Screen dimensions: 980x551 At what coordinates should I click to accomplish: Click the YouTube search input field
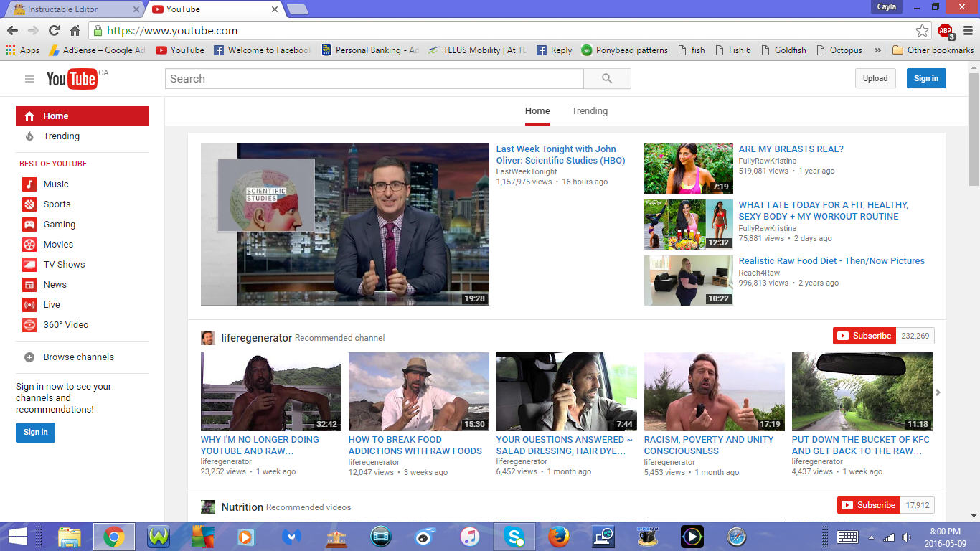point(374,79)
